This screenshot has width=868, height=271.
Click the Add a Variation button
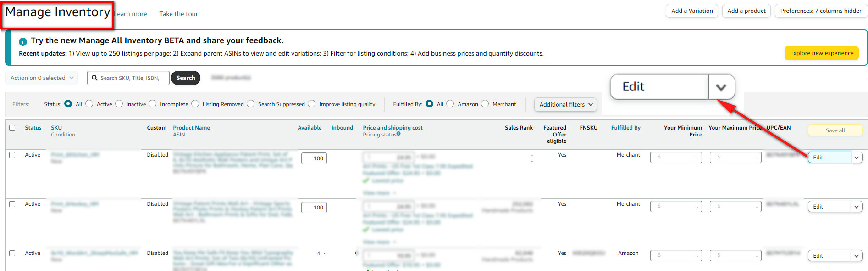692,11
